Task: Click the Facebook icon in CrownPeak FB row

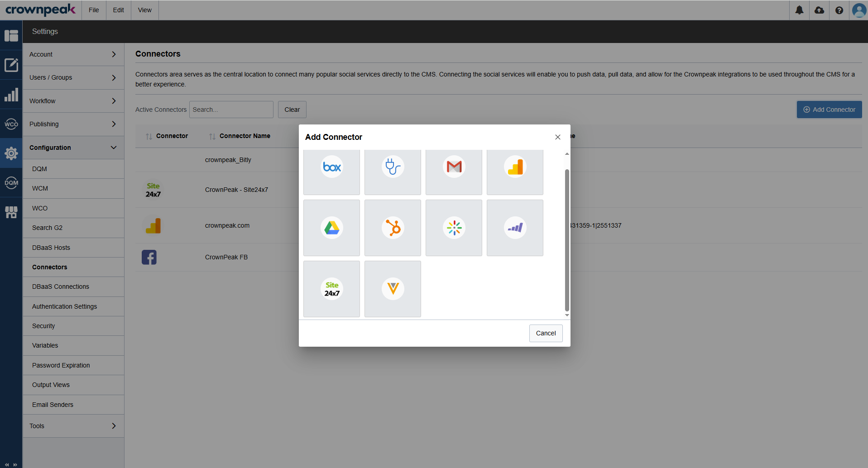Action: point(149,257)
